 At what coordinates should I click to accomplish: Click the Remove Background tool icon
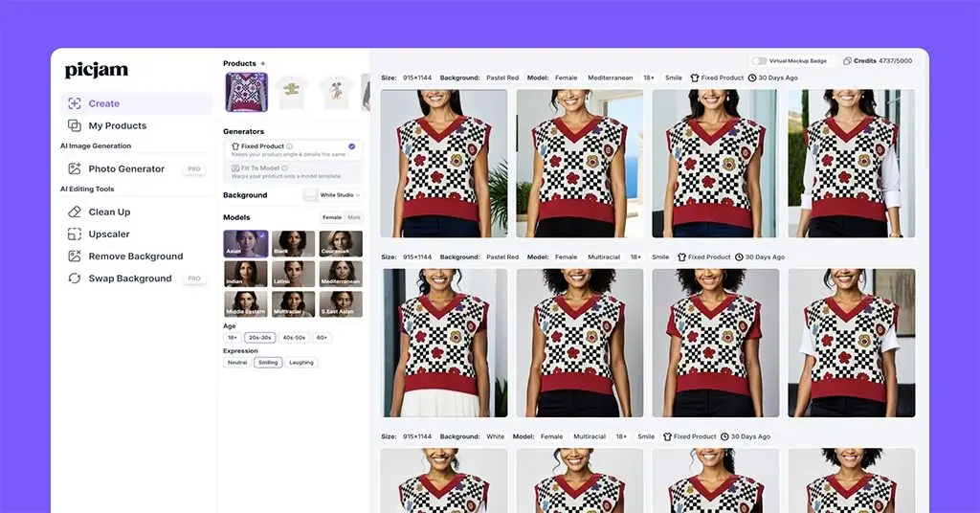75,256
